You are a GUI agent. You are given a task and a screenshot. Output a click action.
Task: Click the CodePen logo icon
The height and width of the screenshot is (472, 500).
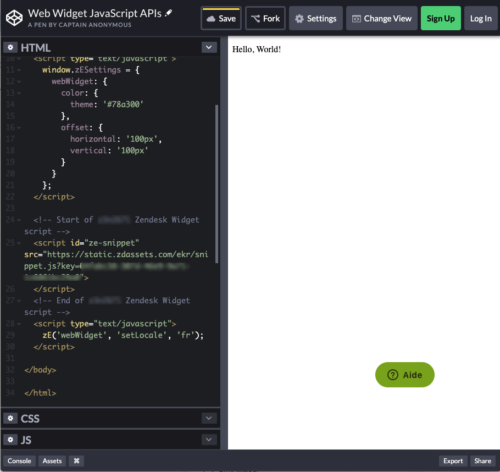14,18
